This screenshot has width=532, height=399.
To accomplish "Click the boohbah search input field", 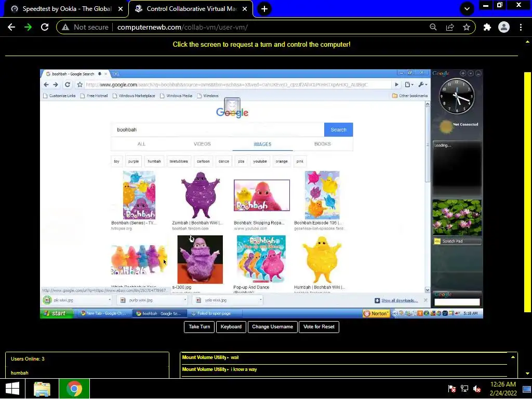I will click(x=218, y=129).
